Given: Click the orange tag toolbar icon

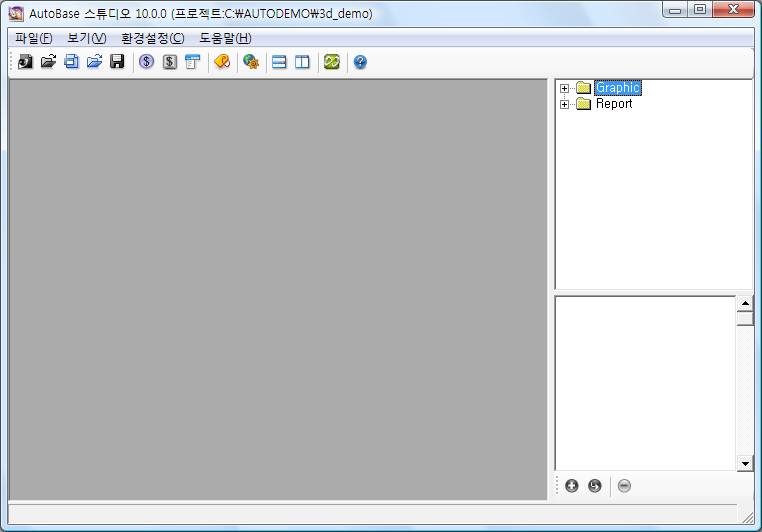Looking at the screenshot, I should pyautogui.click(x=222, y=62).
